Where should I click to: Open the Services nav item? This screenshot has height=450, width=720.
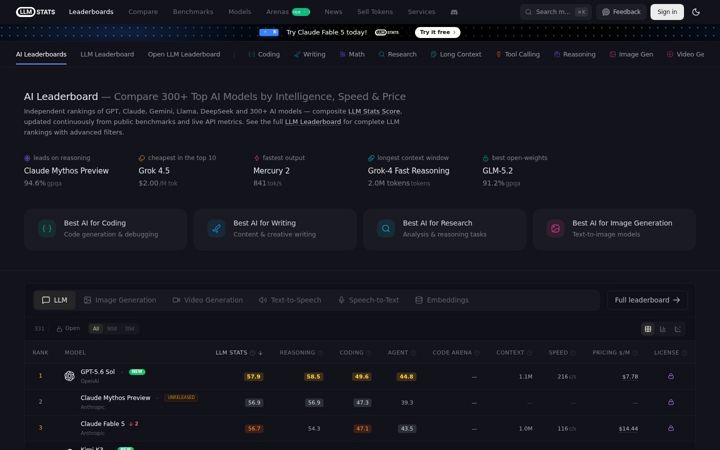(x=422, y=12)
